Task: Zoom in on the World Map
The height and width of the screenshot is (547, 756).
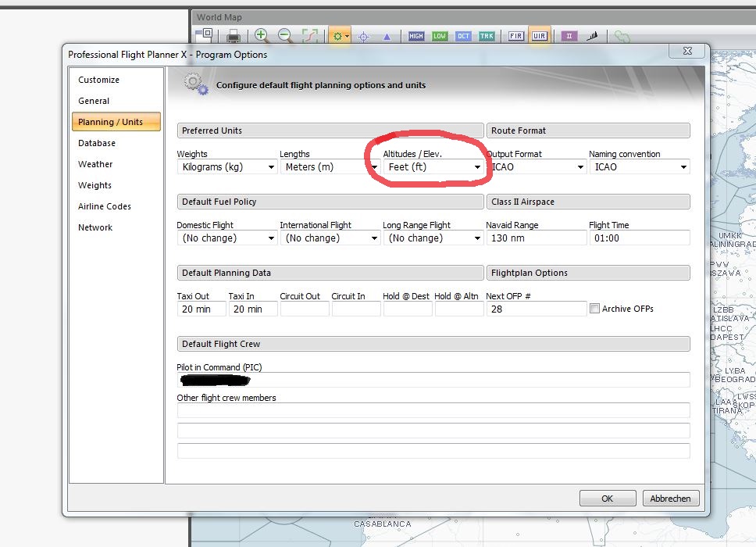Action: [x=262, y=35]
